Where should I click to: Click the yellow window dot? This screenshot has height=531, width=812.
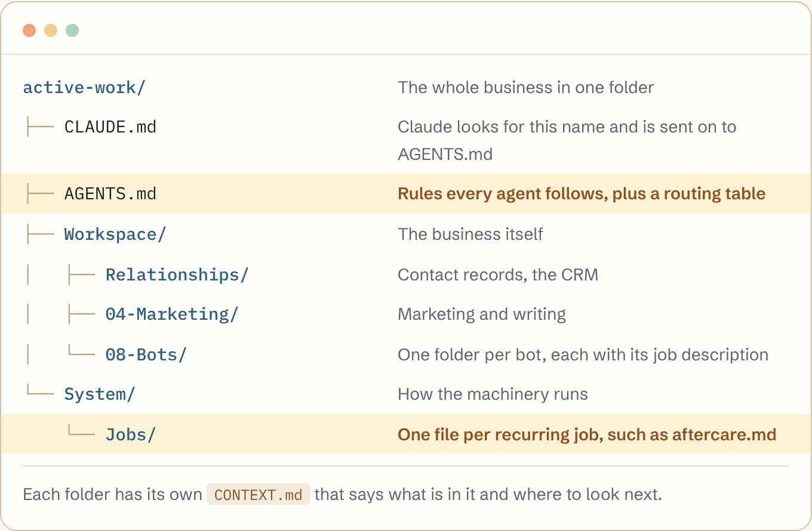[51, 30]
